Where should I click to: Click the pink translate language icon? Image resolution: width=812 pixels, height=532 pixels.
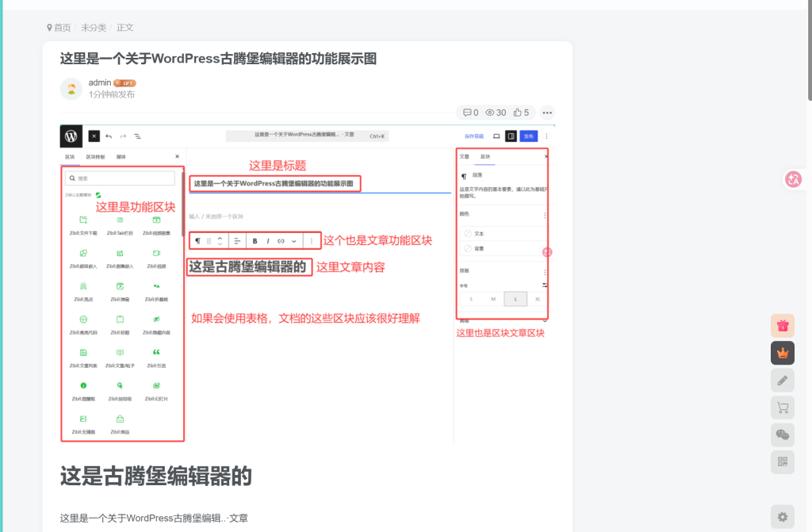click(x=793, y=180)
